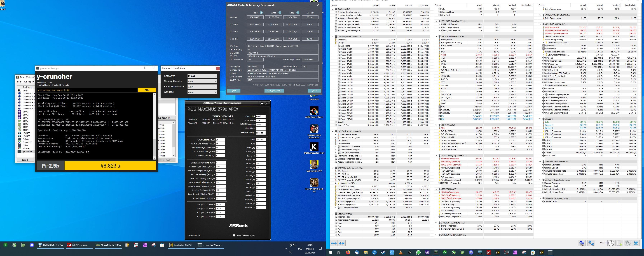Open the Workload dropdown
The height and width of the screenshot is (256, 644).
pos(202,92)
